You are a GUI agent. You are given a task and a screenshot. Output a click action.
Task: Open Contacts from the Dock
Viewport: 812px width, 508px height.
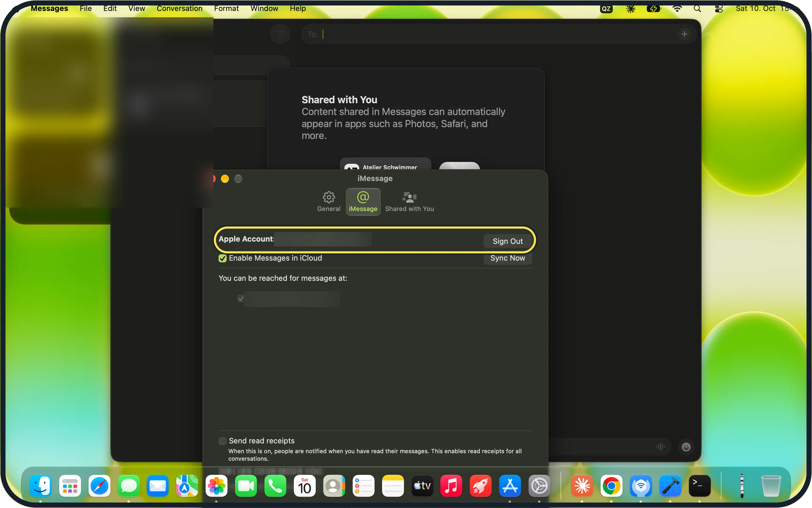tap(334, 486)
